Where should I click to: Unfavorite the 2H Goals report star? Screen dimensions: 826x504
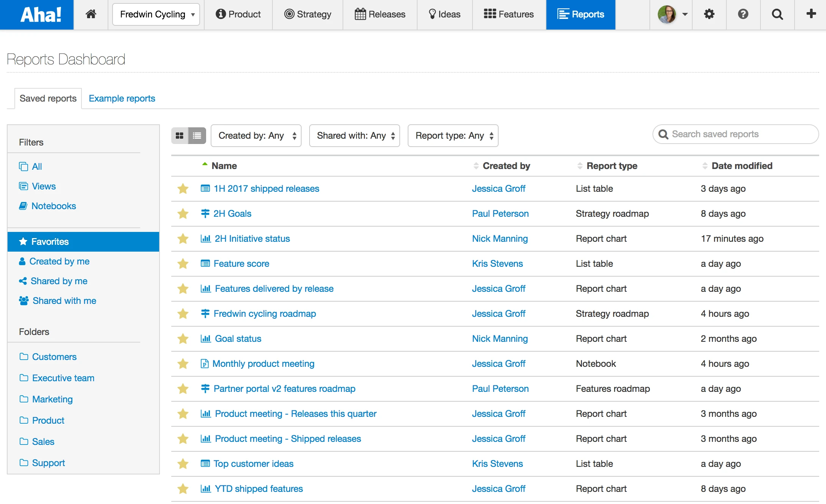(x=183, y=214)
